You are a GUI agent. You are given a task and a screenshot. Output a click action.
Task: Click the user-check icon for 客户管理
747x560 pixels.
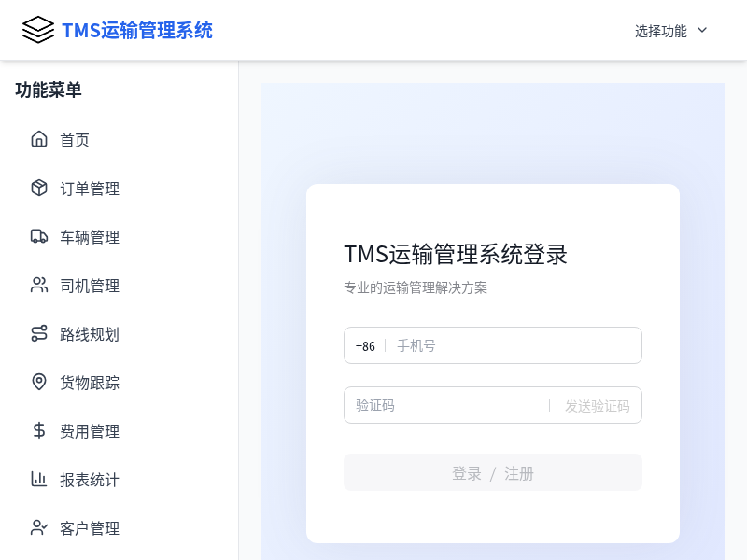point(39,527)
